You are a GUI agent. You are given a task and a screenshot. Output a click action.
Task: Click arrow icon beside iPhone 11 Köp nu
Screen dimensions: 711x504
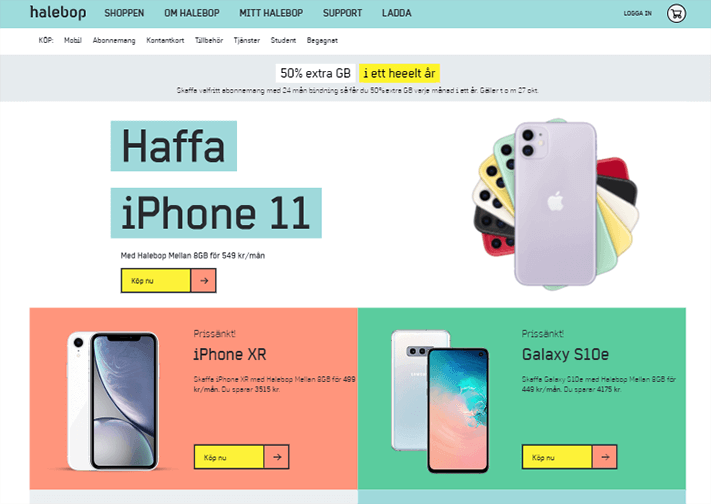pyautogui.click(x=204, y=281)
